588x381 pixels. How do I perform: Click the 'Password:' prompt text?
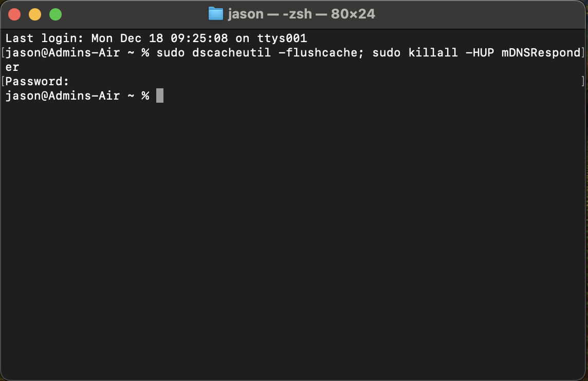click(x=37, y=81)
